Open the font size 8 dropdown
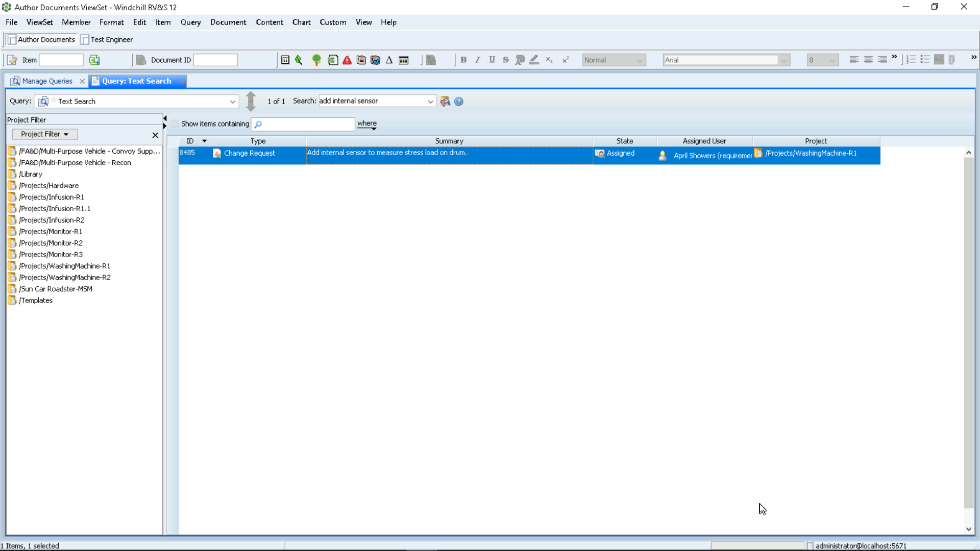The width and height of the screenshot is (980, 551). coord(822,60)
